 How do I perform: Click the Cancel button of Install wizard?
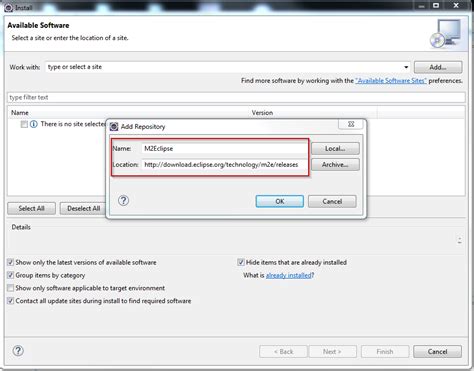pos(438,352)
